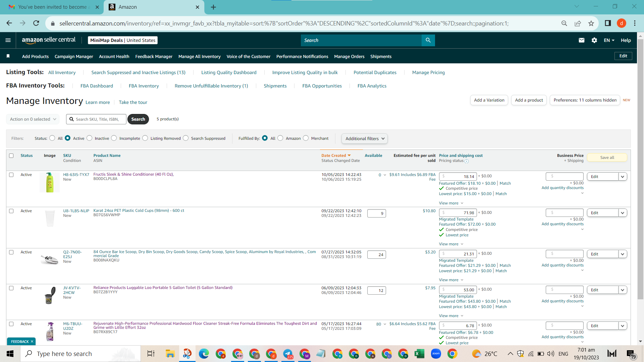Open Add Products in nav bar
Screen dimensions: 644x362
click(x=35, y=56)
